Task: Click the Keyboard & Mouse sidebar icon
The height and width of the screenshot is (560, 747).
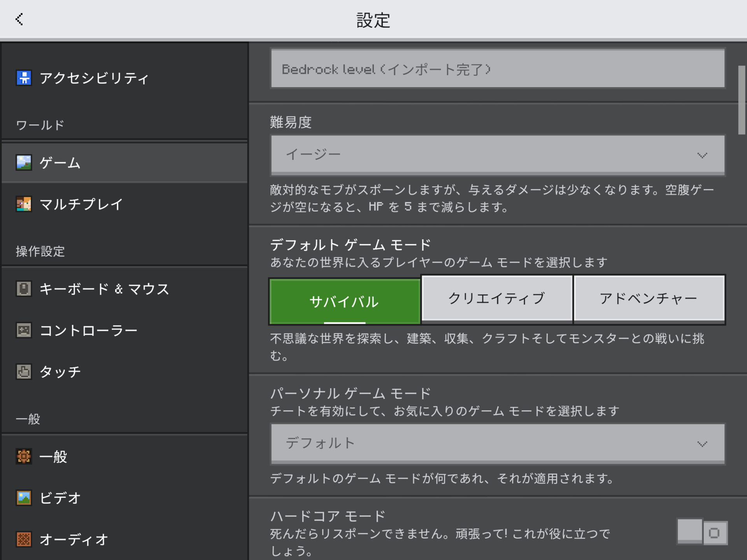Action: click(24, 289)
